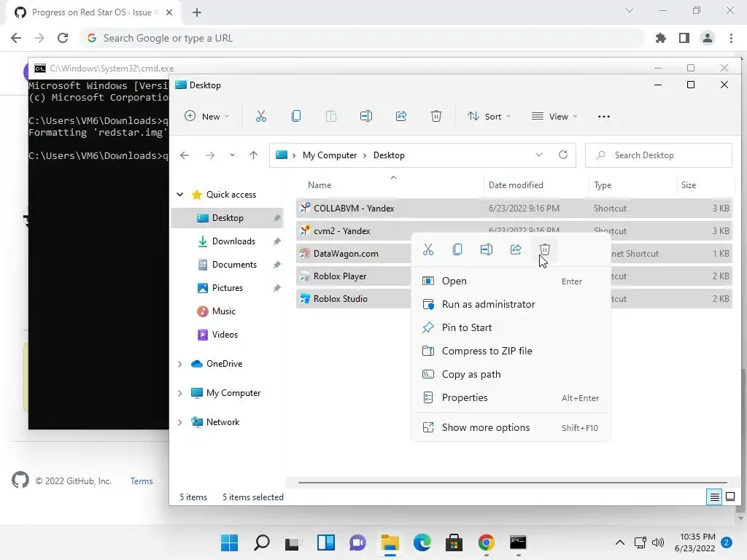Viewport: 747px width, 560px height.
Task: Click Copy icon in context menu
Action: click(457, 249)
